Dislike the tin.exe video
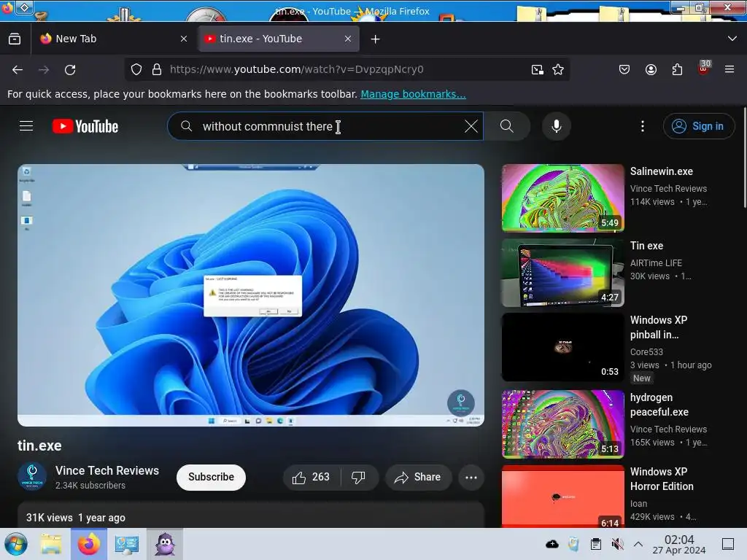This screenshot has height=560, width=747. (x=358, y=477)
